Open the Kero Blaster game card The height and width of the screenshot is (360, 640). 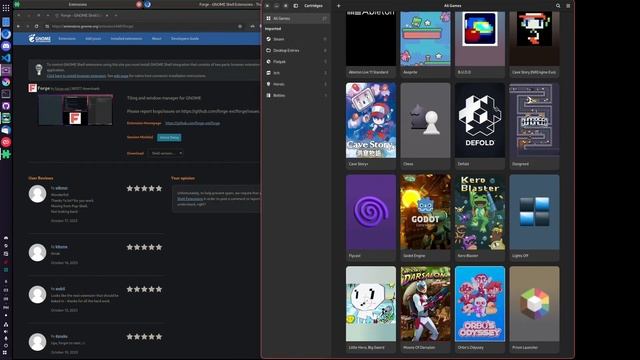tap(480, 218)
